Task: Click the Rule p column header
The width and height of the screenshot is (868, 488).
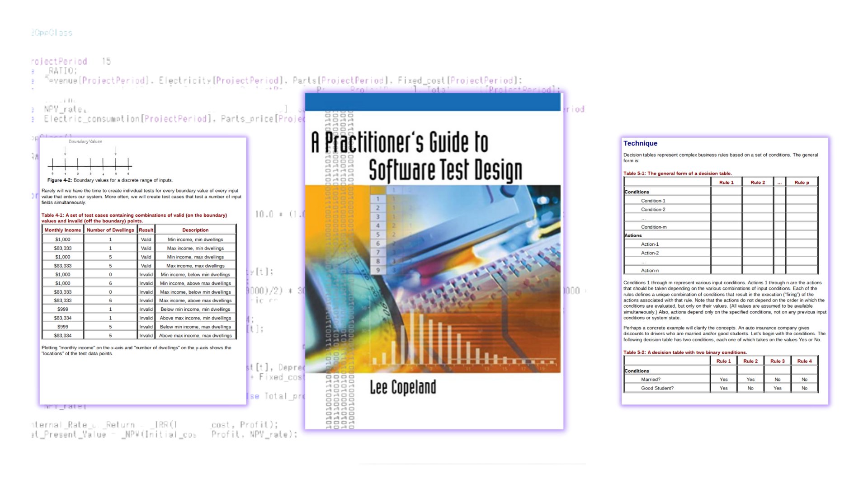Action: 802,183
